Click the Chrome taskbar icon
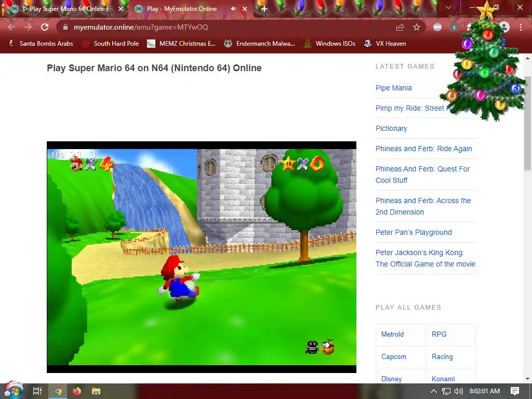The height and width of the screenshot is (399, 532). coord(58,391)
